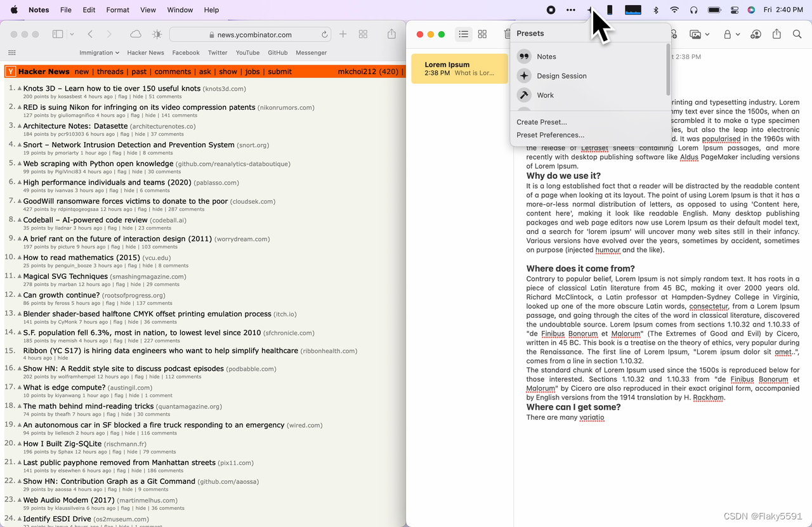The width and height of the screenshot is (812, 527).
Task: Go back in Safari history
Action: tap(90, 34)
